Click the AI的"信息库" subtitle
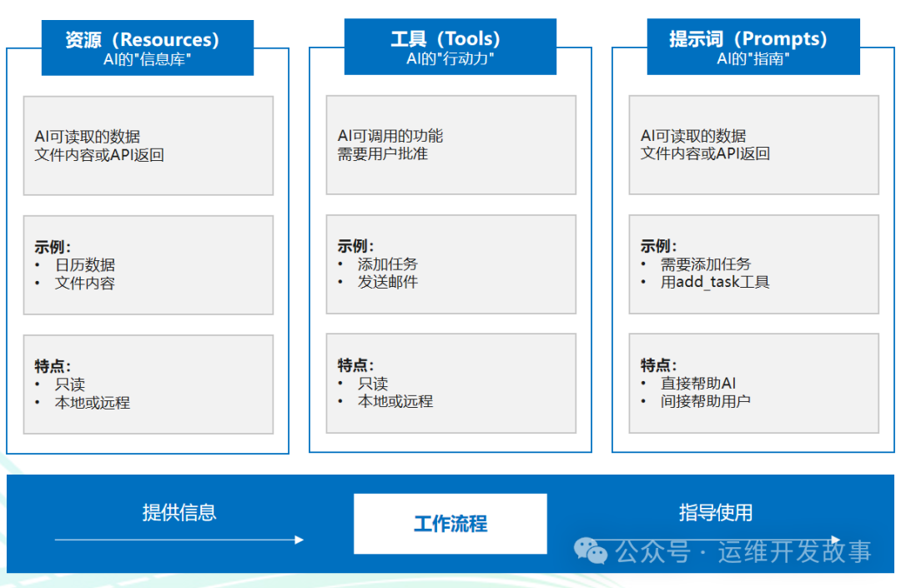 click(147, 60)
